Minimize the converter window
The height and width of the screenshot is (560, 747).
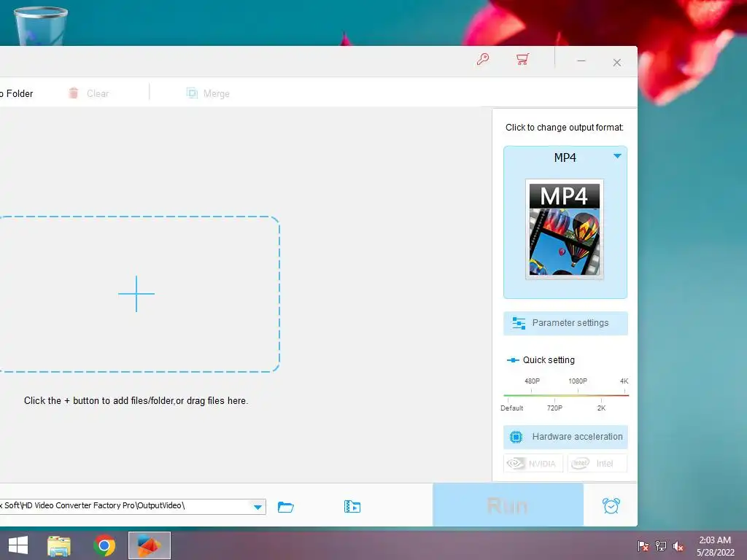point(581,61)
